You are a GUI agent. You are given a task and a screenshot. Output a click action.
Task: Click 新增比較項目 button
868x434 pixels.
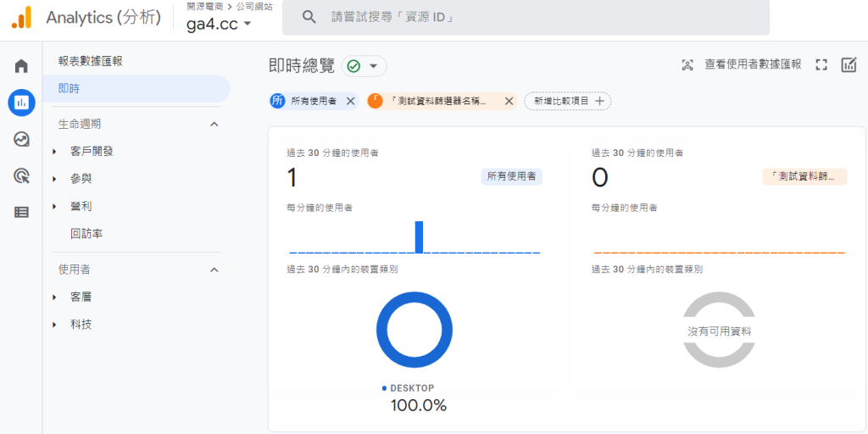pos(567,102)
